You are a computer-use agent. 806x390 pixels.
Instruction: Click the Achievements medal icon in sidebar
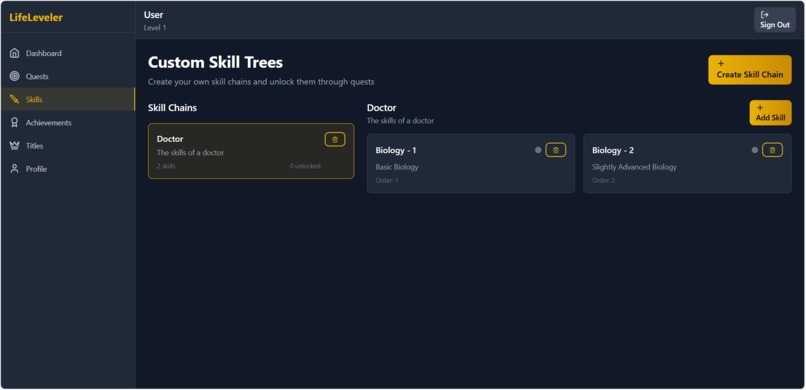14,122
